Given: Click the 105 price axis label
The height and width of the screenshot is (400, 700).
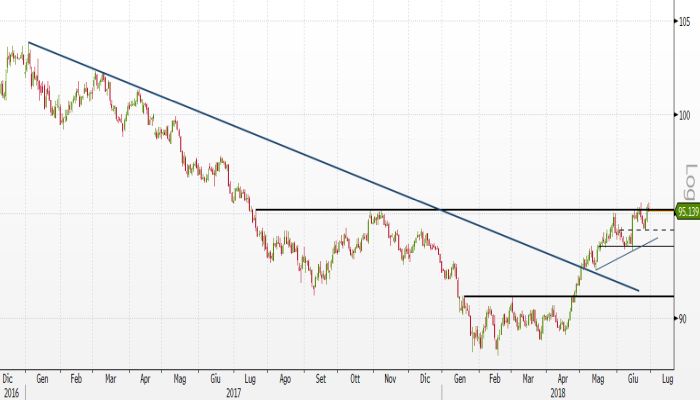Looking at the screenshot, I should (686, 20).
